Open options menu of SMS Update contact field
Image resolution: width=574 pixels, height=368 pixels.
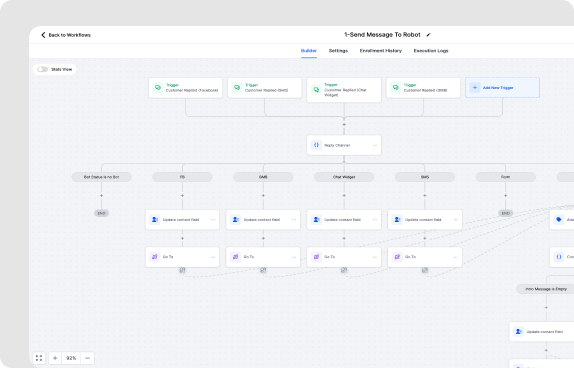click(x=456, y=220)
